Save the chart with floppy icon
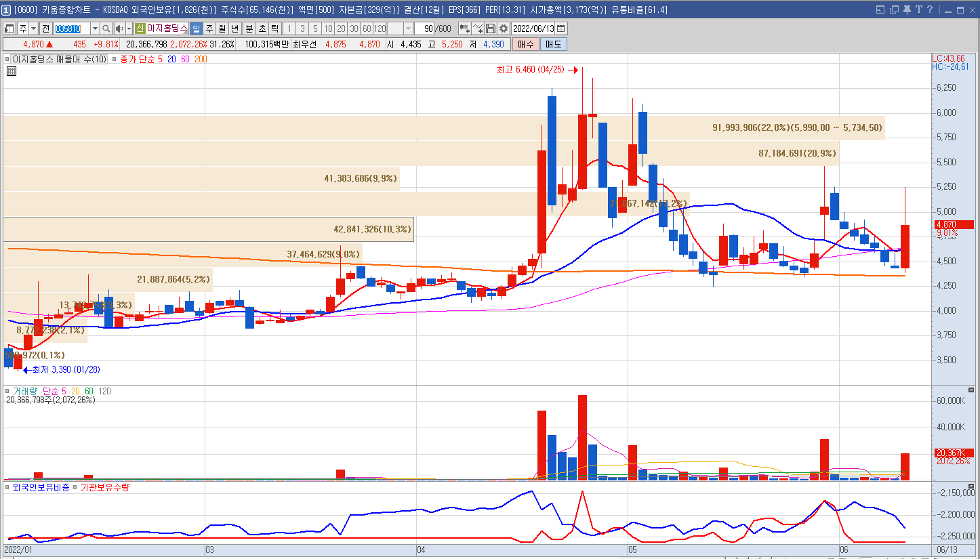This screenshot has width=980, height=559. [491, 28]
